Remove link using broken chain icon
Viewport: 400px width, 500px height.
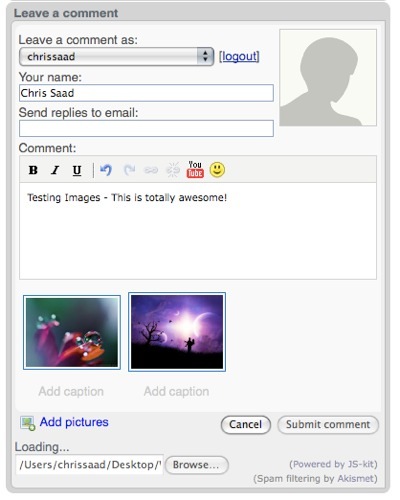click(x=173, y=170)
